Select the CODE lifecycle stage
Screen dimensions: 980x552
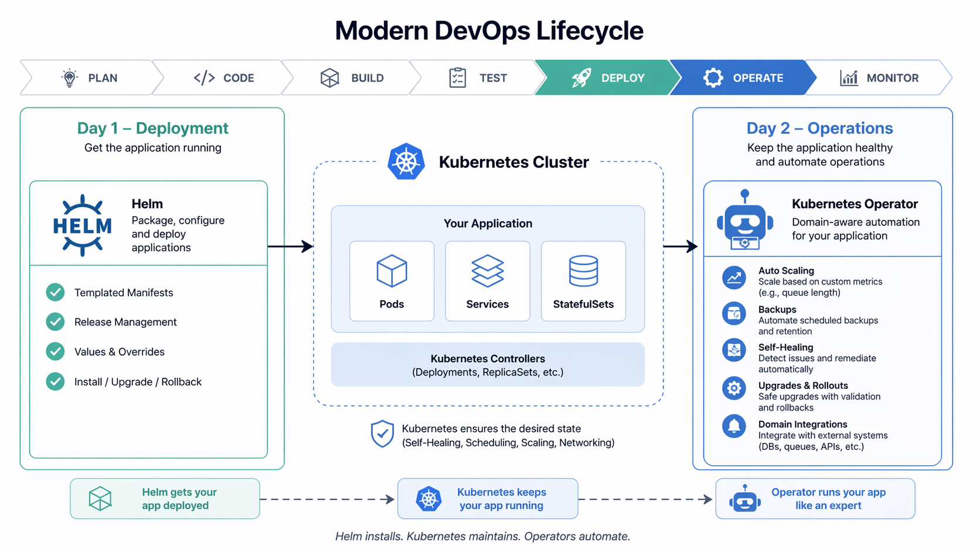(x=224, y=77)
